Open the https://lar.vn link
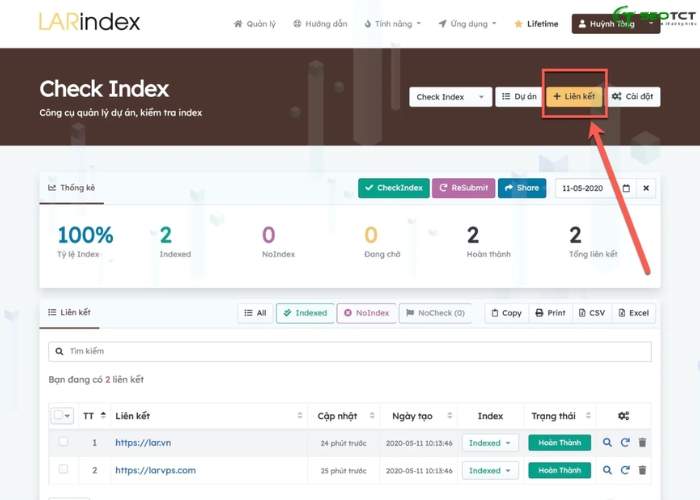 click(143, 443)
